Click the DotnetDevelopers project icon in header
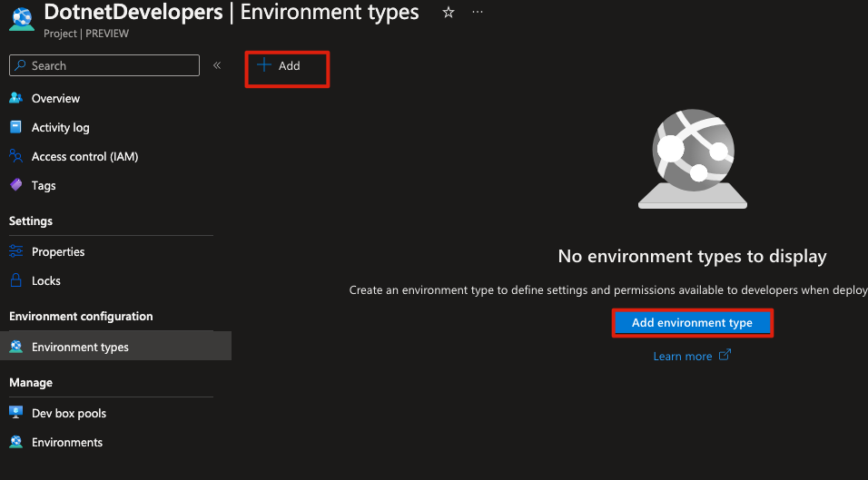The height and width of the screenshot is (480, 868). point(20,20)
